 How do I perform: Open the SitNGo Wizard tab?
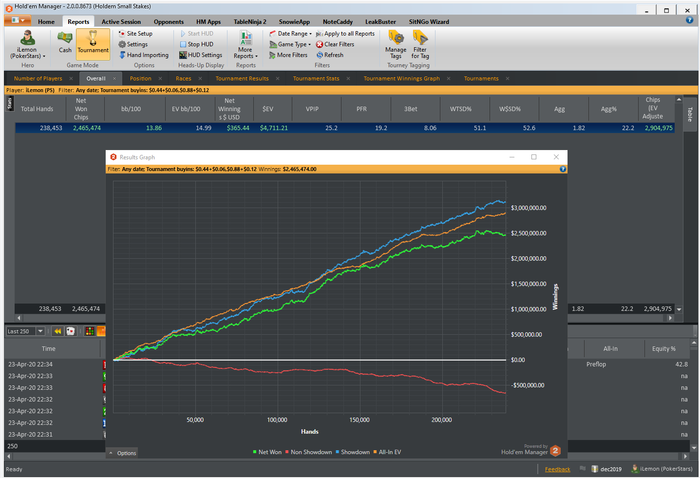tap(429, 21)
